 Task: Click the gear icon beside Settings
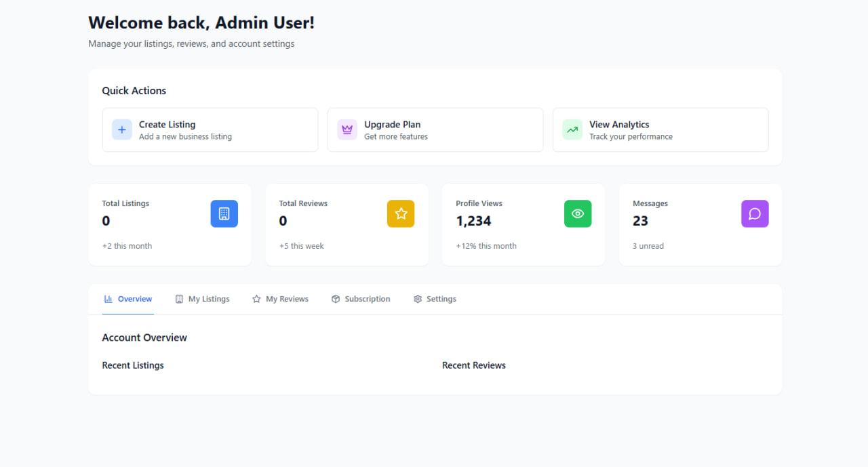[x=418, y=299]
